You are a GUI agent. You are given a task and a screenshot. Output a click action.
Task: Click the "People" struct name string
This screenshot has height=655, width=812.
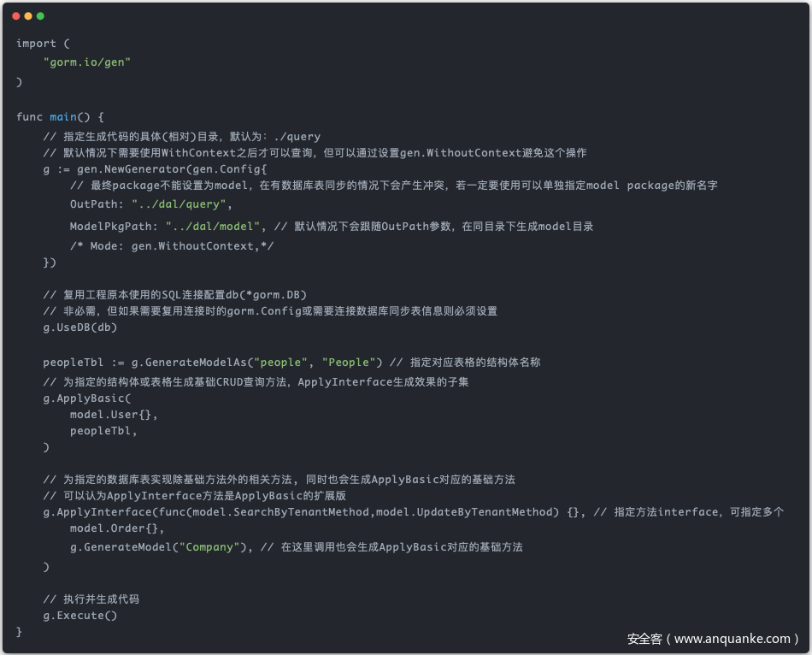click(x=352, y=363)
